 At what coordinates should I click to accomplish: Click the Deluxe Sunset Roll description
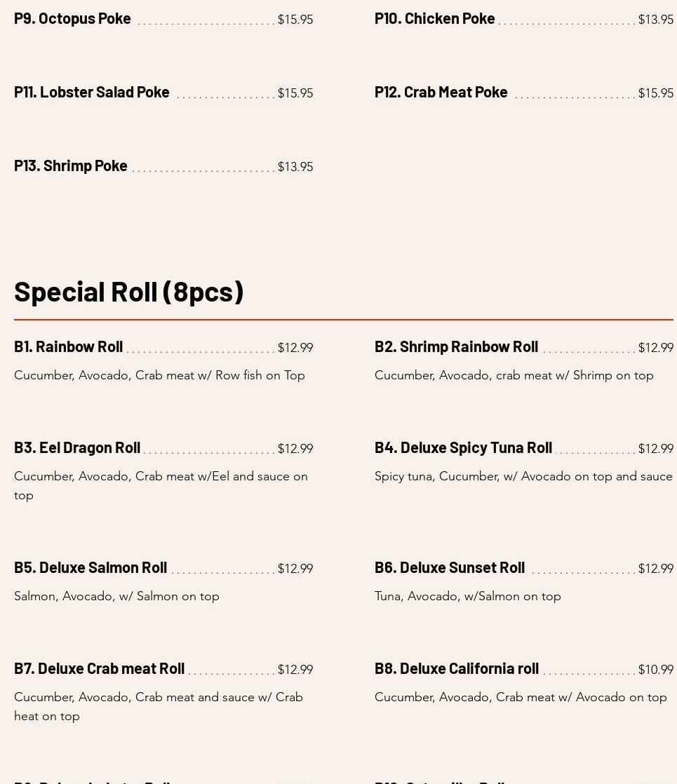(x=467, y=596)
